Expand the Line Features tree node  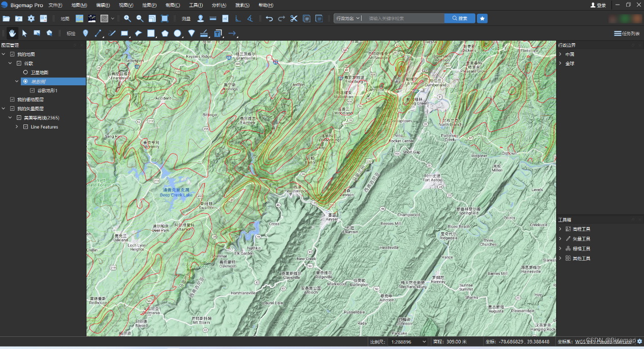point(17,127)
